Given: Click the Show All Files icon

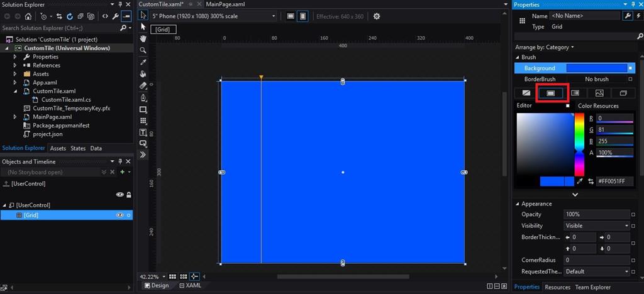Looking at the screenshot, I should click(x=91, y=17).
